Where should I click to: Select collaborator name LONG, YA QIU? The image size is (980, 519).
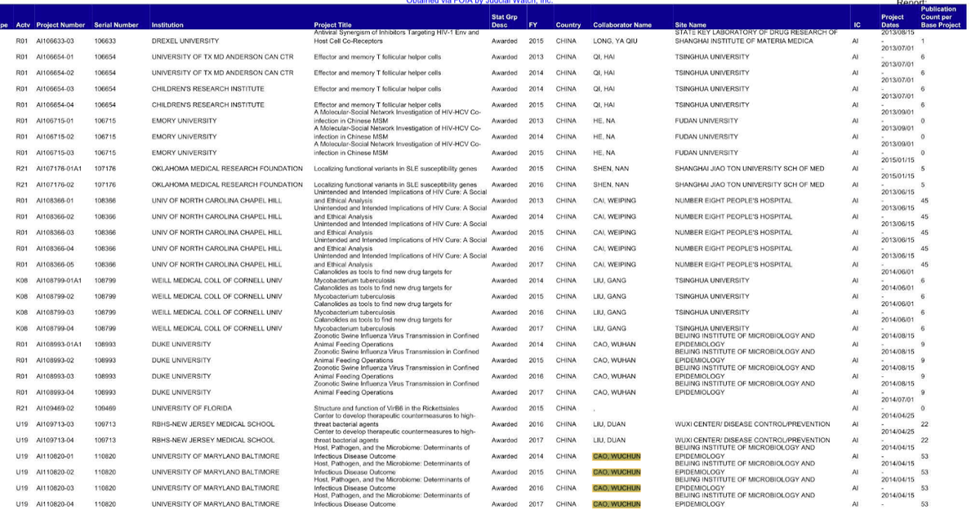point(615,41)
